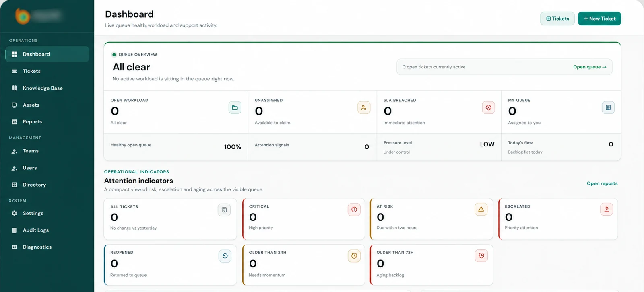The image size is (644, 292).
Task: Click the Assets monitor icon
Action: [14, 105]
